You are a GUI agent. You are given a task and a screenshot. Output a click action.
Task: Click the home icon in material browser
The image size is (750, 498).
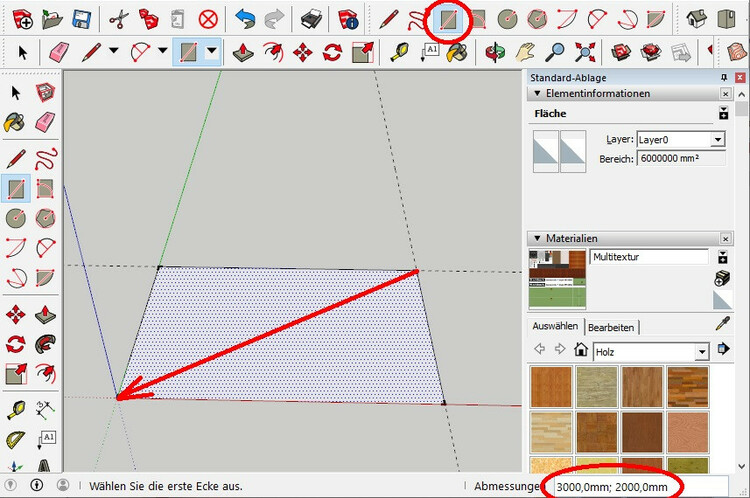point(580,350)
